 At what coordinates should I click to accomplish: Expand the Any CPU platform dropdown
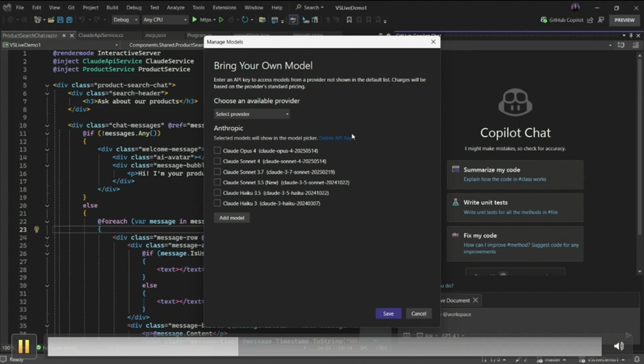point(165,20)
